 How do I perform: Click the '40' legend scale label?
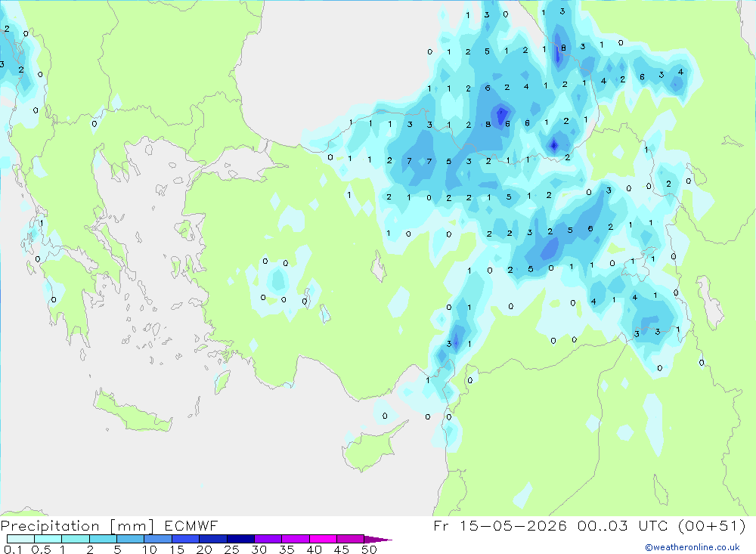point(314,549)
